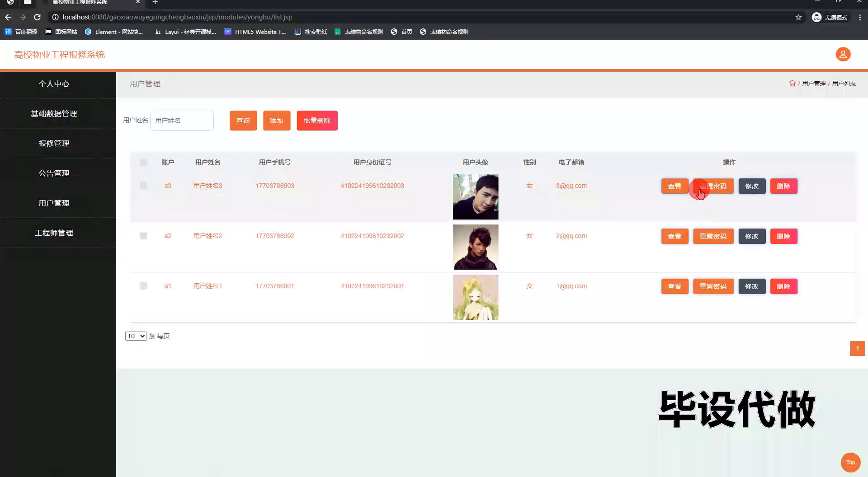Bookmark this page with the star icon
The height and width of the screenshot is (477, 868).
coord(798,17)
